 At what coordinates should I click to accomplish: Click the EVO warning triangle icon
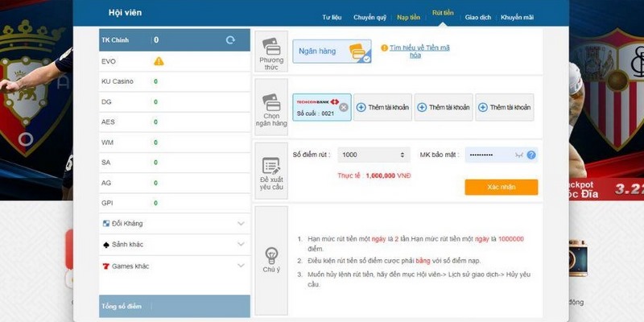pos(159,60)
